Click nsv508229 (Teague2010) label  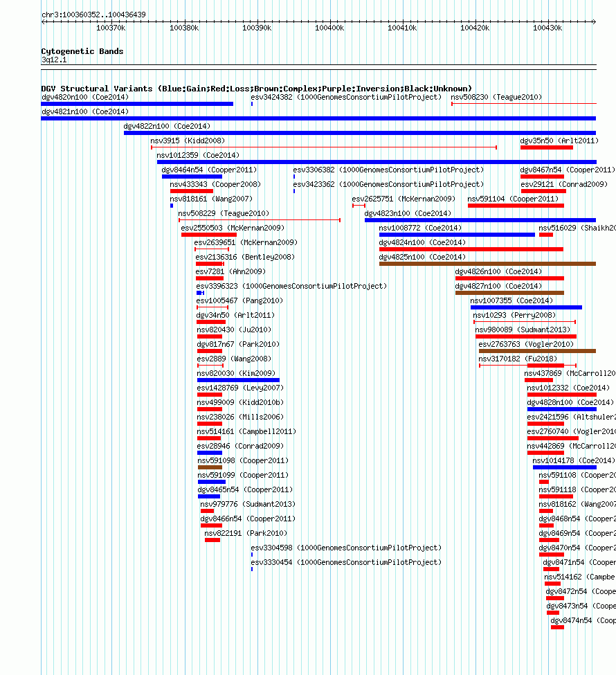coord(224,213)
